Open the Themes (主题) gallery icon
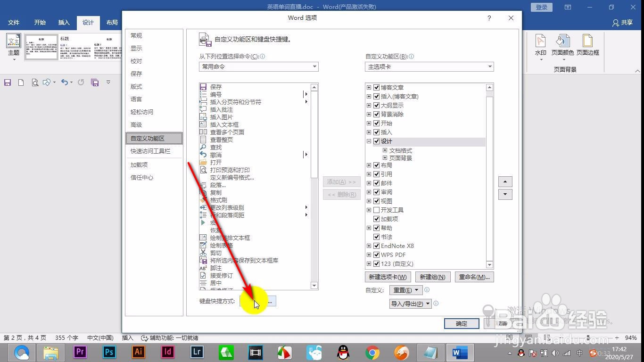The image size is (644, 362). click(14, 46)
